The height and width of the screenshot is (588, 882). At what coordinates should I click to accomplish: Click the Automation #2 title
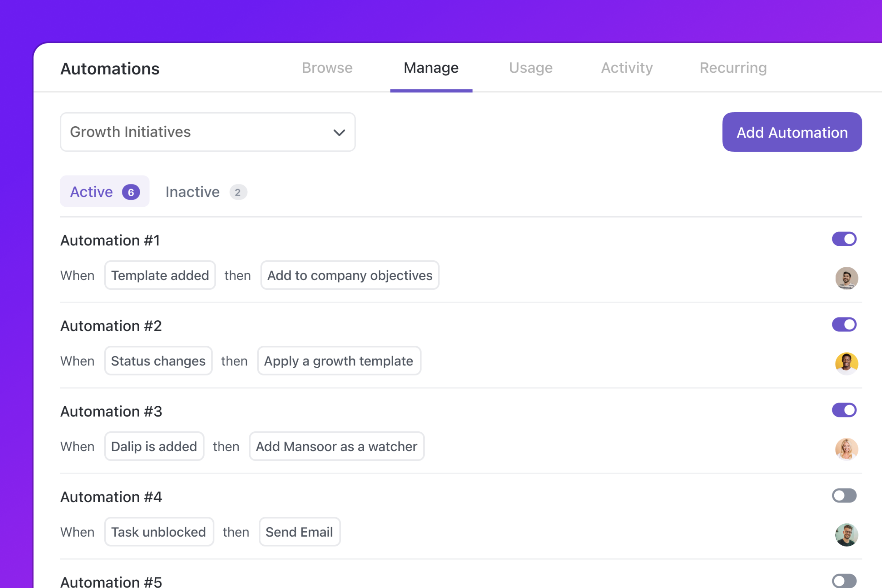[111, 326]
